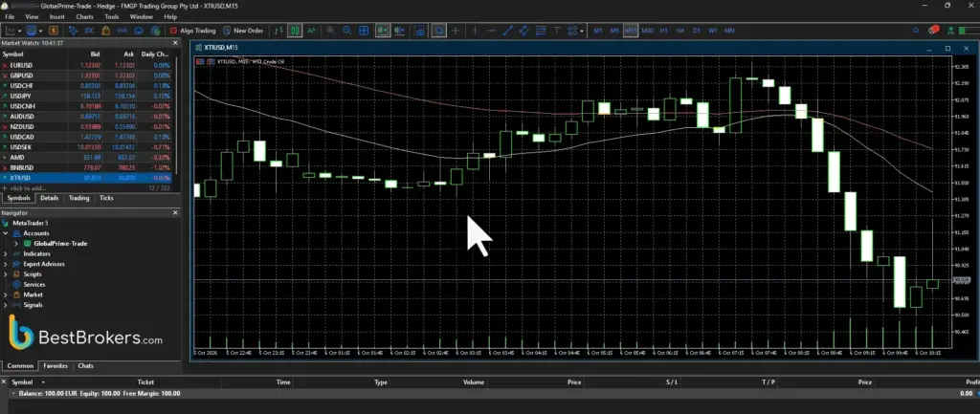The height and width of the screenshot is (414, 980).
Task: Click the tile windows grid icon
Action: coord(363,31)
